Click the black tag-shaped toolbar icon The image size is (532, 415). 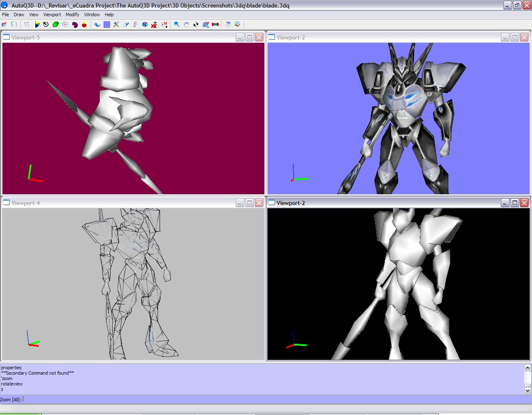(x=46, y=25)
